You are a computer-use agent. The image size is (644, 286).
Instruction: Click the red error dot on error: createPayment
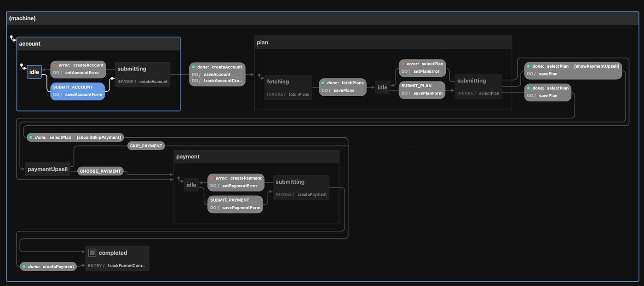[211, 178]
